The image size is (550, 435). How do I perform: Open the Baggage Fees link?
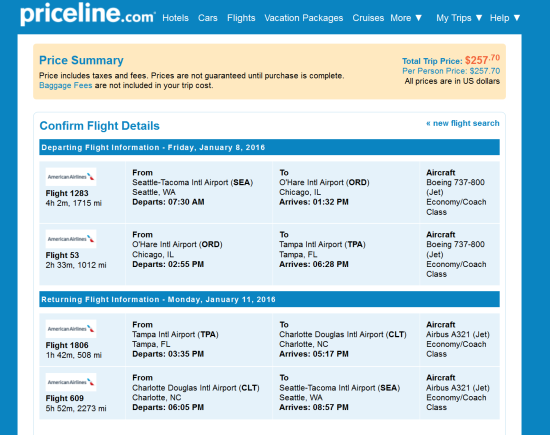66,85
